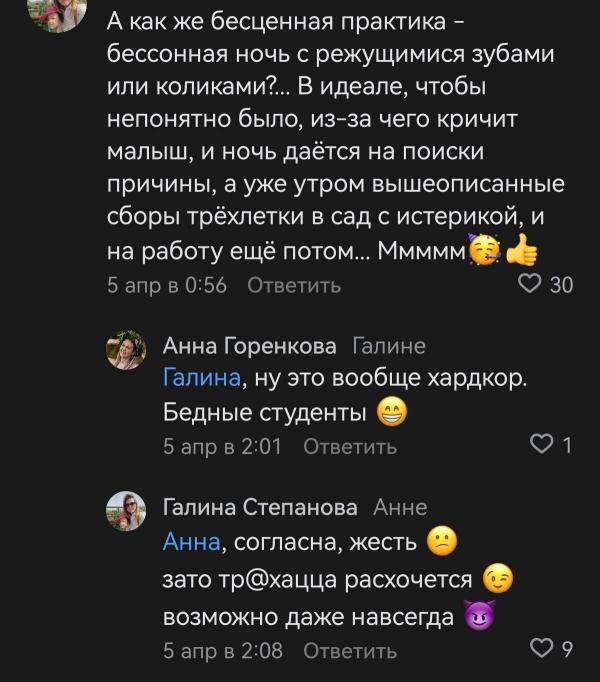The image size is (600, 682).
Task: Open the blue "Анна" mention link
Action: [x=190, y=543]
